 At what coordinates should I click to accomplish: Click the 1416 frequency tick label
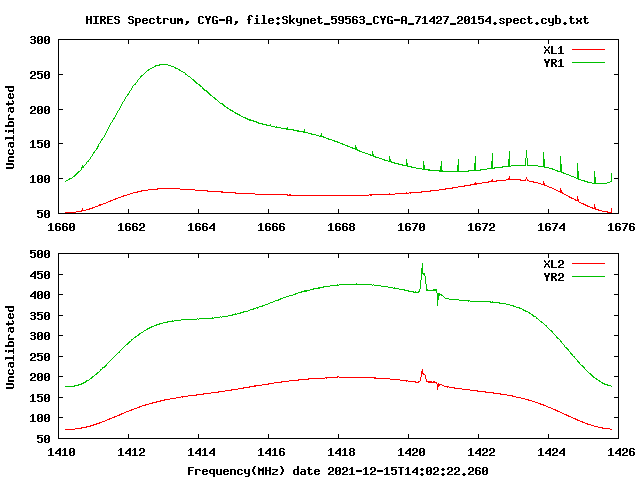click(x=271, y=452)
